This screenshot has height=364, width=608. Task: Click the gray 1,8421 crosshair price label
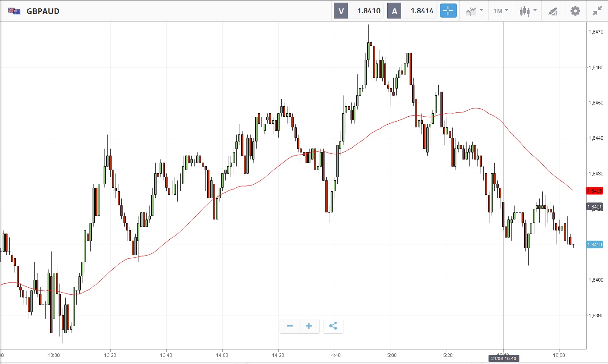(594, 206)
